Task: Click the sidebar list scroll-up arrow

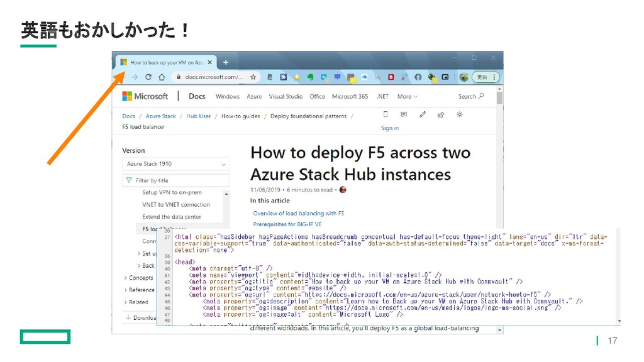Action: point(226,193)
